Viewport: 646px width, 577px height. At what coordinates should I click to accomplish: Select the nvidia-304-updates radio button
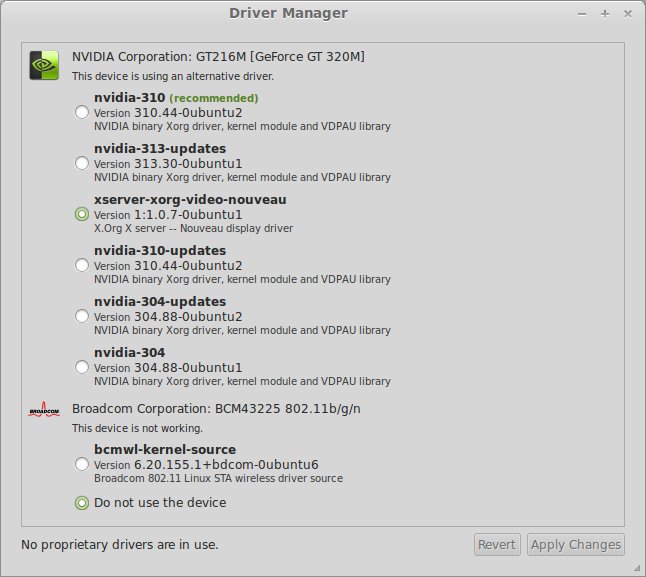tap(82, 316)
